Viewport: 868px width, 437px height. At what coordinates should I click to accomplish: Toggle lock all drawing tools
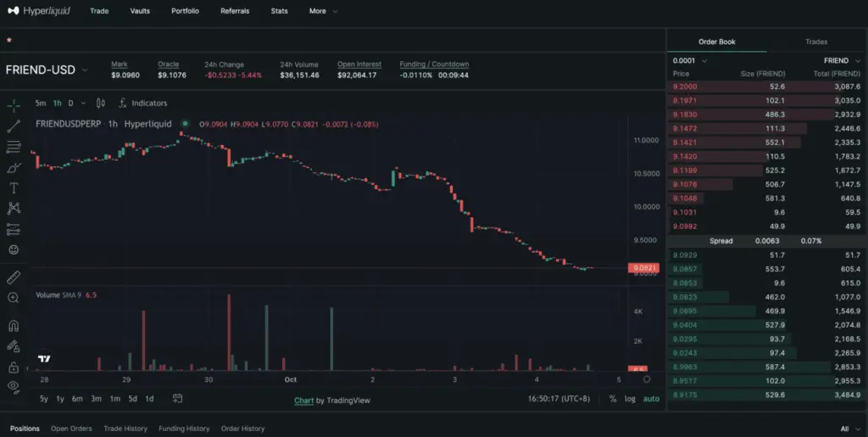click(x=14, y=367)
